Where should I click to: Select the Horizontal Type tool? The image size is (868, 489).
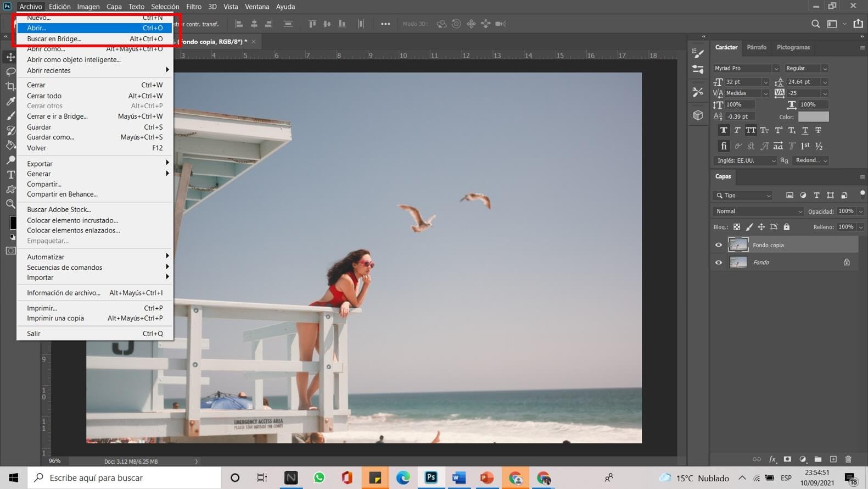[10, 175]
